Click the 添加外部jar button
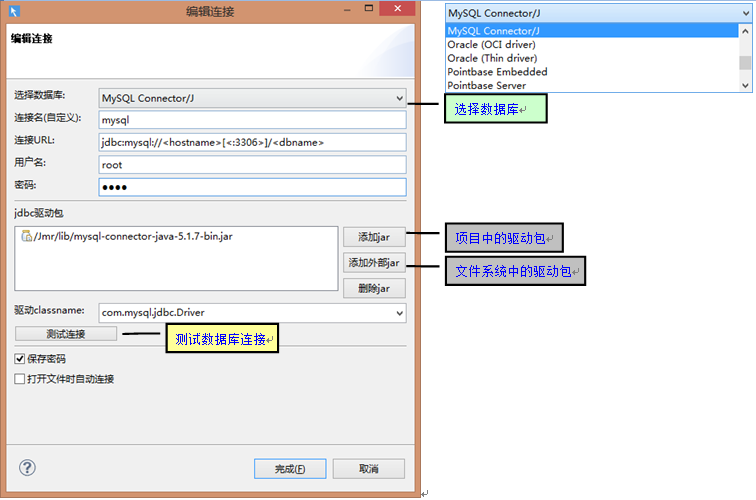Viewport: 756px width, 500px height. 374,263
